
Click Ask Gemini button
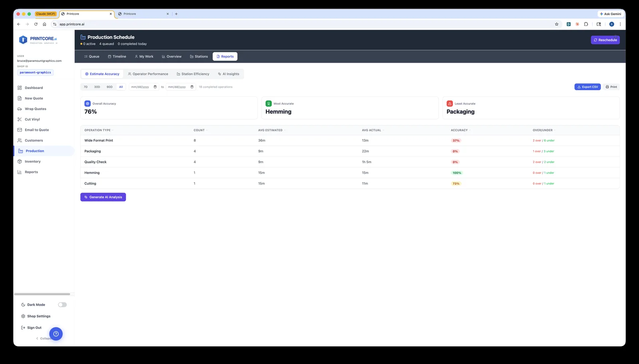[x=610, y=14]
